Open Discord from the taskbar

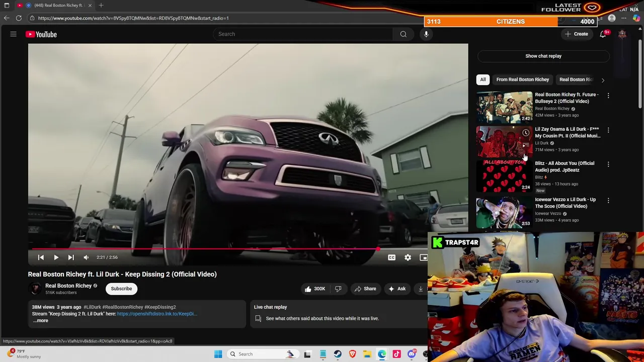tap(412, 354)
